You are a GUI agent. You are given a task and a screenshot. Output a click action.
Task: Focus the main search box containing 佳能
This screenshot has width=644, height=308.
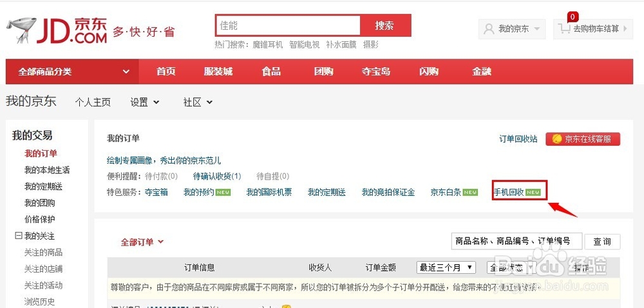tap(288, 26)
